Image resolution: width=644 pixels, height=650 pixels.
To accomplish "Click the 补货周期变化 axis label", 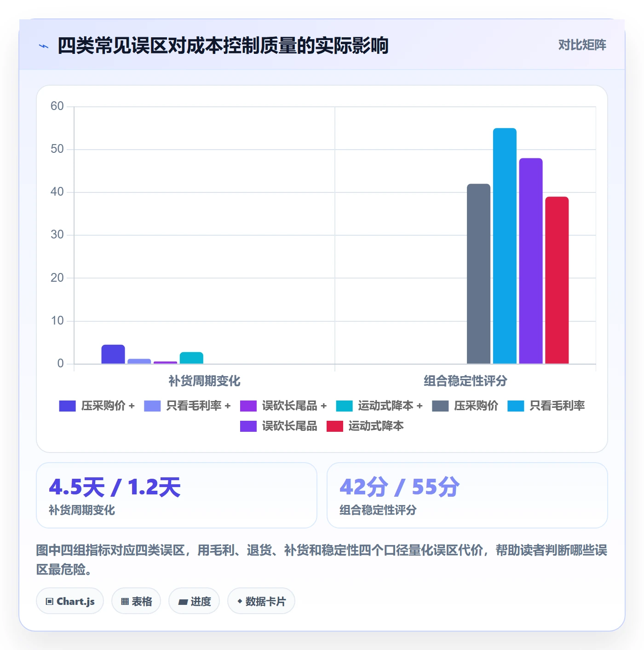I will pyautogui.click(x=204, y=381).
